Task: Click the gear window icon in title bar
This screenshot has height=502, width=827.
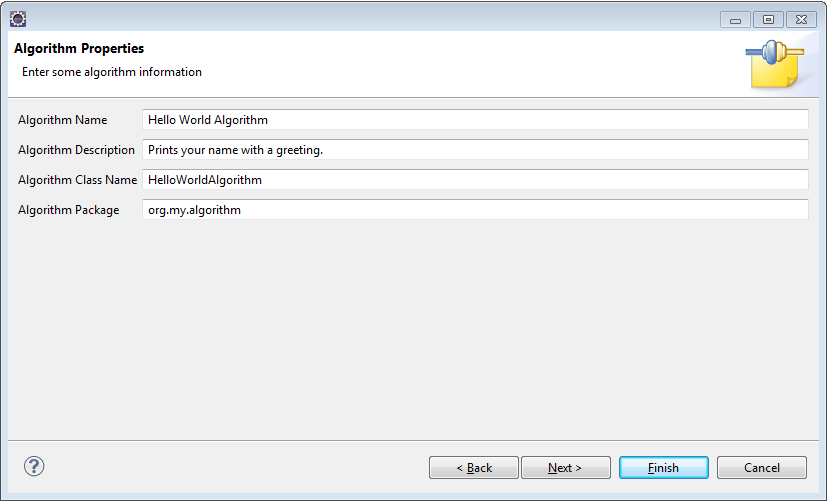Action: tap(18, 19)
